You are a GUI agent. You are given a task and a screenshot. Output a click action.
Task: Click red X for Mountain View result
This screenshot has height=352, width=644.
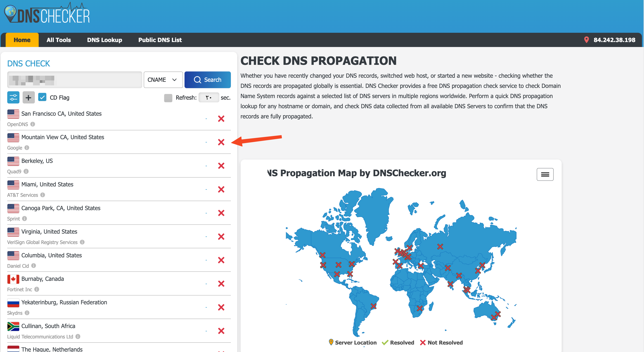221,142
